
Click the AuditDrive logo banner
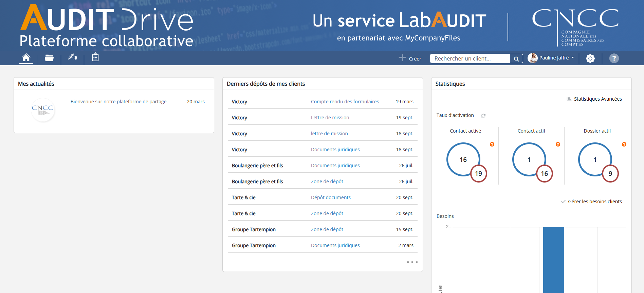106,26
